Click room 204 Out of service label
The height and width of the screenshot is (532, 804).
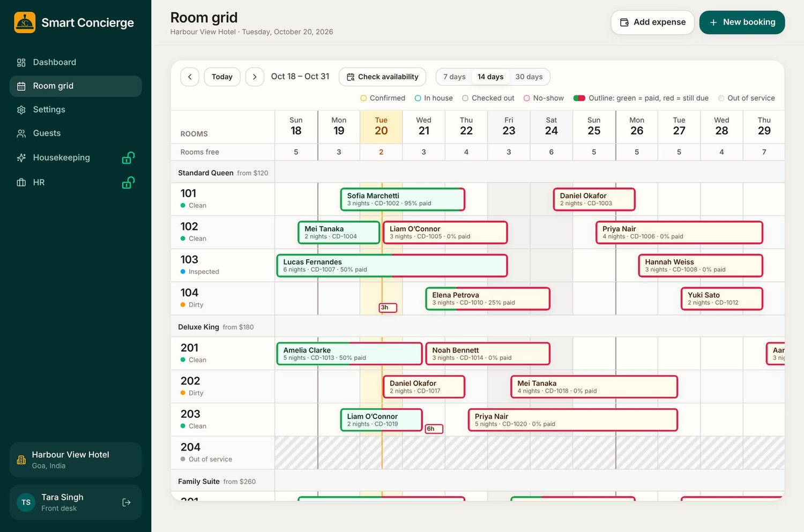210,460
